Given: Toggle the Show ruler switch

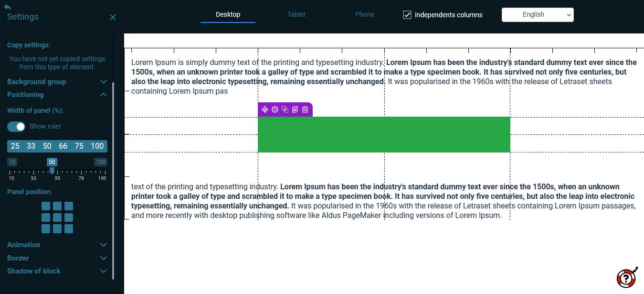Looking at the screenshot, I should click(16, 127).
